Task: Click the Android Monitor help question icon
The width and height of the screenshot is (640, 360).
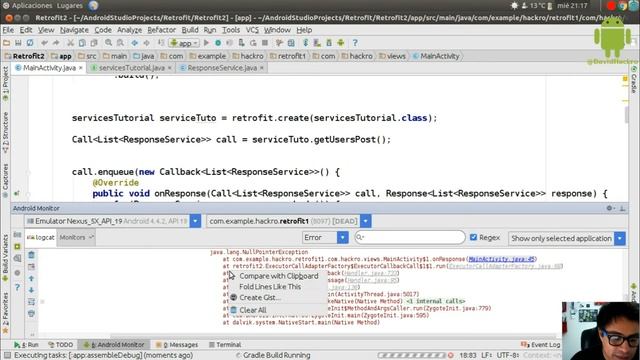Action: (17, 287)
